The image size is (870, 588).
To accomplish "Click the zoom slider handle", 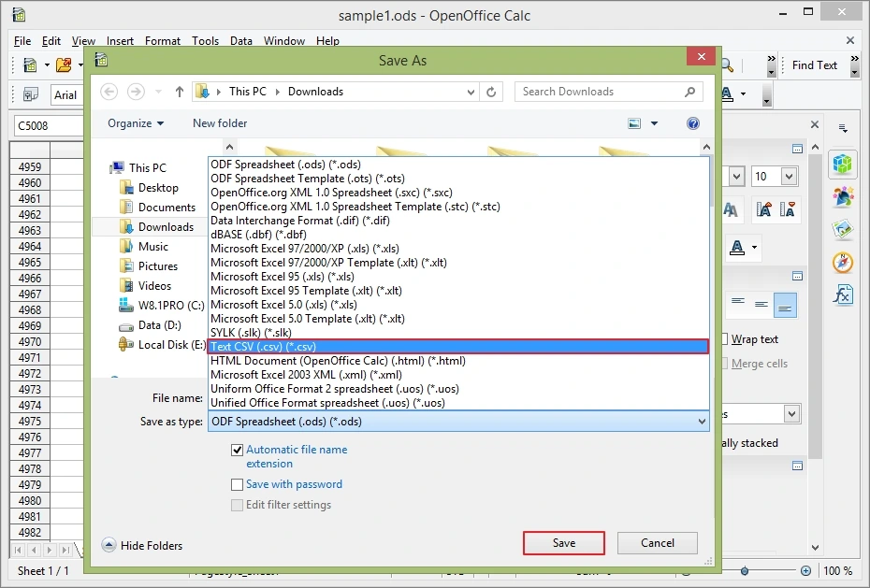I will tap(745, 571).
